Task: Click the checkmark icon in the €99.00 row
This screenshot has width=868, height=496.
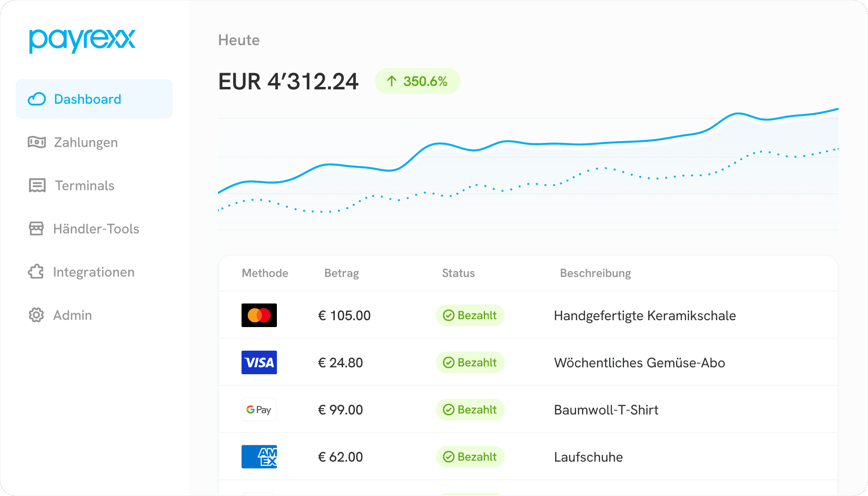Action: [x=449, y=410]
